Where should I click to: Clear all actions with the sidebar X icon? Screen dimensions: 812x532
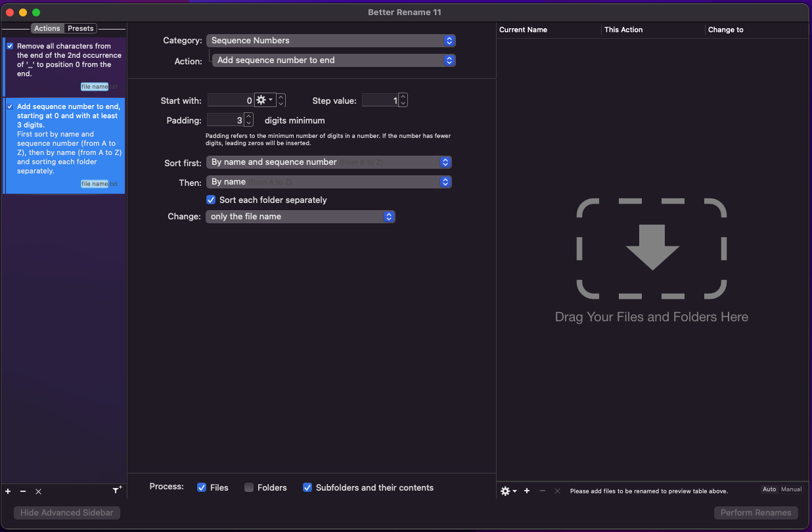coord(38,491)
